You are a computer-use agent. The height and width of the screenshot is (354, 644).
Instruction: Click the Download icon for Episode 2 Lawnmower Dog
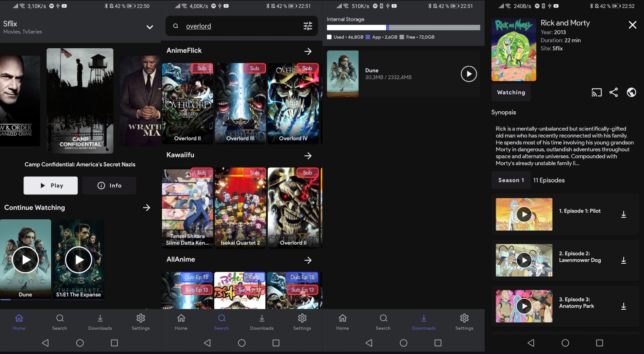(x=623, y=260)
